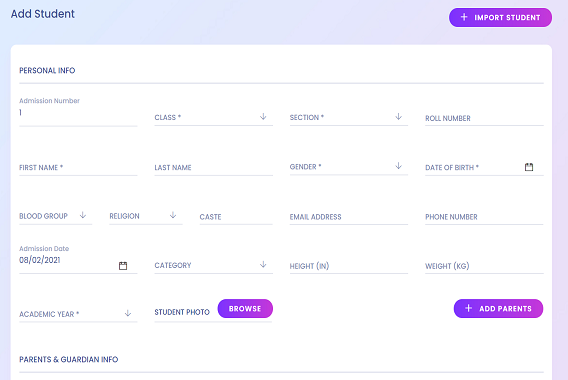Click the Phone Number field
The width and height of the screenshot is (568, 380).
tap(484, 217)
